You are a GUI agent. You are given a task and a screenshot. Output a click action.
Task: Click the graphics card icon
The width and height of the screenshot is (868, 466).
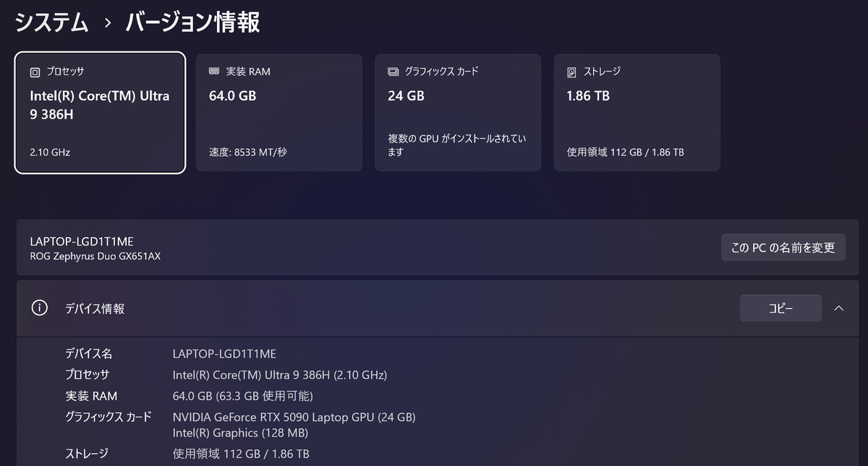pyautogui.click(x=393, y=72)
